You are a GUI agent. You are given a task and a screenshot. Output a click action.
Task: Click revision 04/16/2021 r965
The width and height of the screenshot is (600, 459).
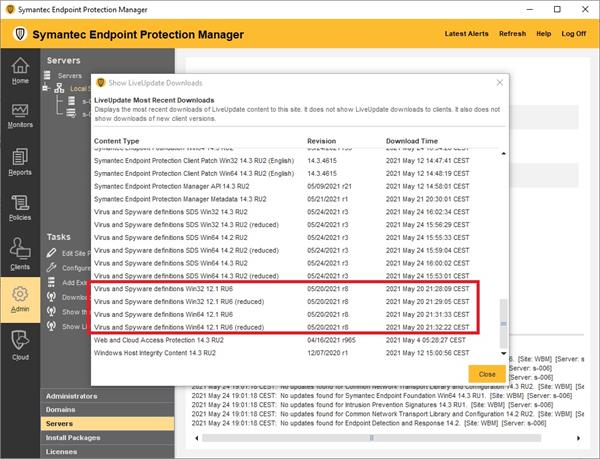[331, 340]
